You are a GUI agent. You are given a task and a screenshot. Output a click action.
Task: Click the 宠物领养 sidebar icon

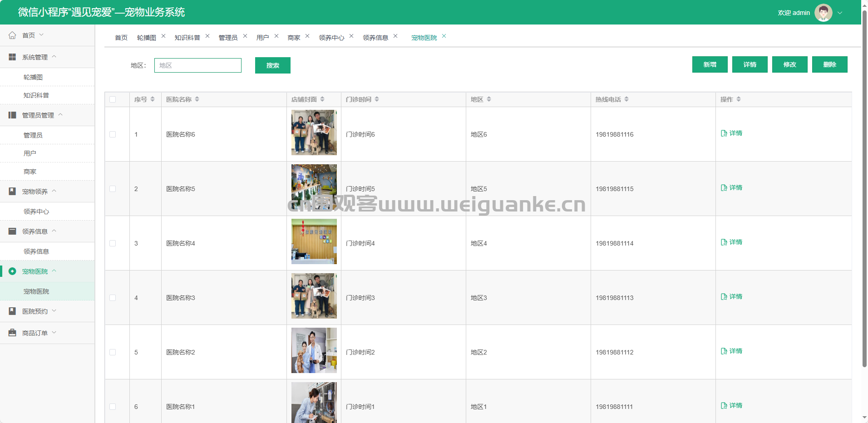point(12,192)
